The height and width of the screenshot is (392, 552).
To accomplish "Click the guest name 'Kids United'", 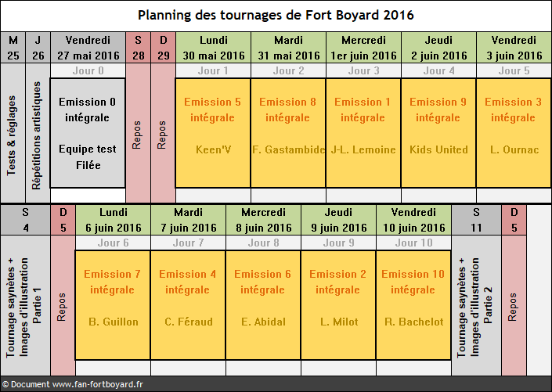I will click(x=438, y=149).
